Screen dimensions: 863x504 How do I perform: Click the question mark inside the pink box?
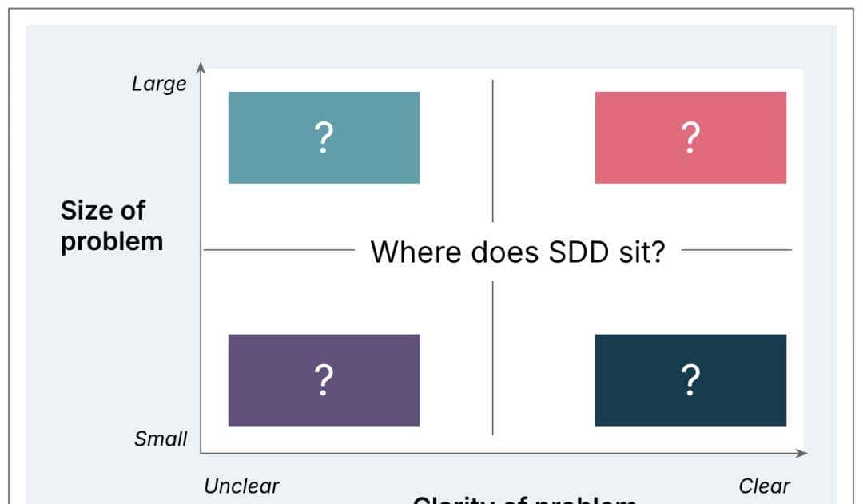pyautogui.click(x=690, y=139)
